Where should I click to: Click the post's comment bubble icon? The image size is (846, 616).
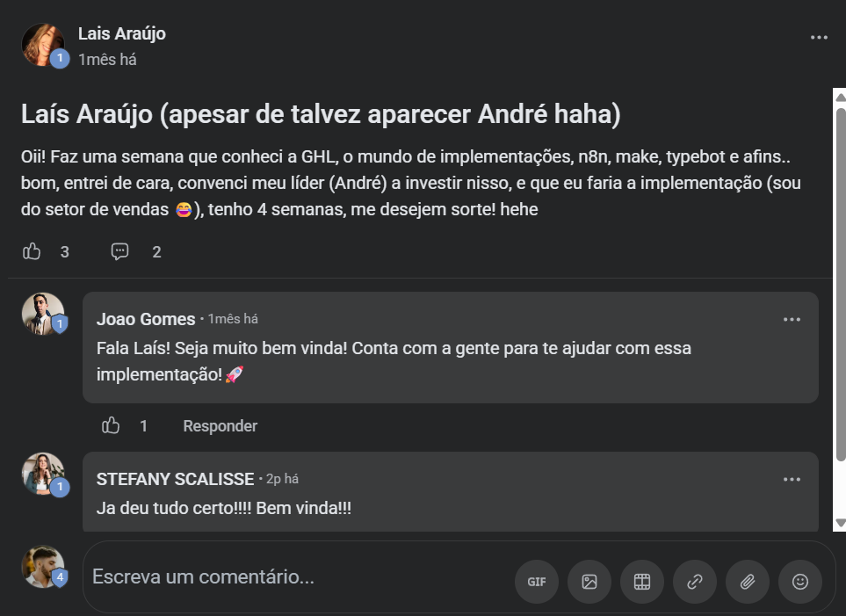click(120, 252)
